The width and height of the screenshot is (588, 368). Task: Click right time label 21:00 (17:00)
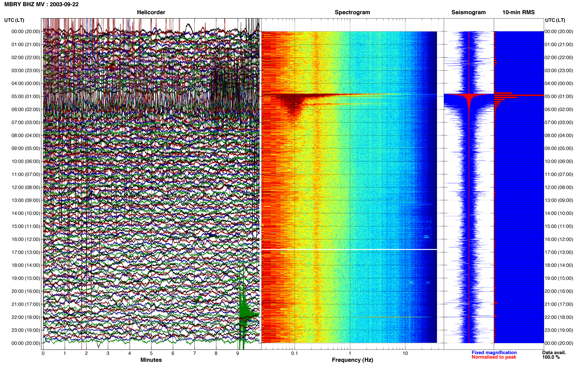[559, 304]
